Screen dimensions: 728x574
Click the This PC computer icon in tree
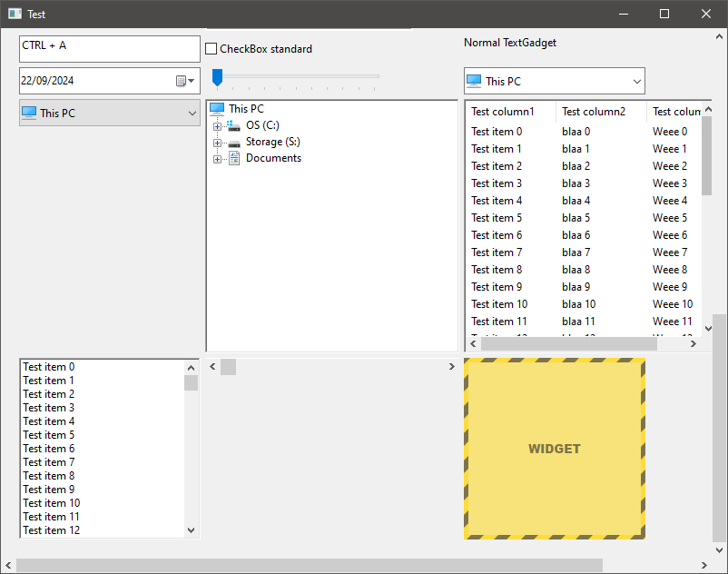[x=217, y=109]
